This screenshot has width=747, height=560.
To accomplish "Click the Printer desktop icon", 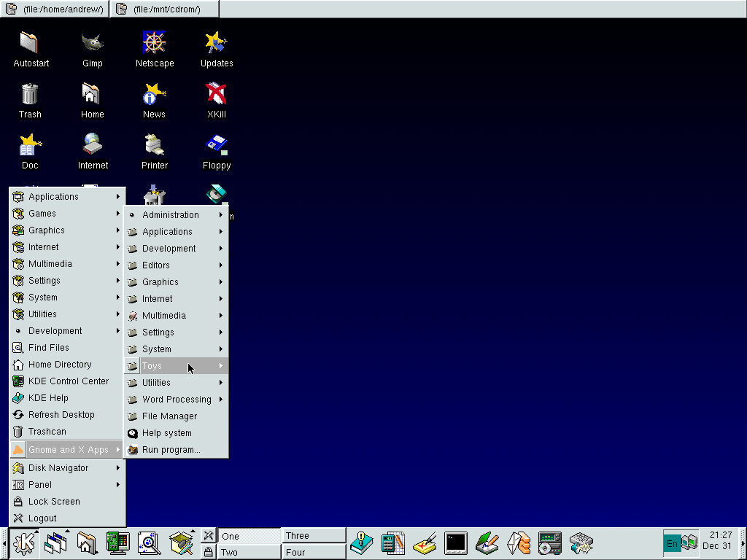I will click(154, 146).
